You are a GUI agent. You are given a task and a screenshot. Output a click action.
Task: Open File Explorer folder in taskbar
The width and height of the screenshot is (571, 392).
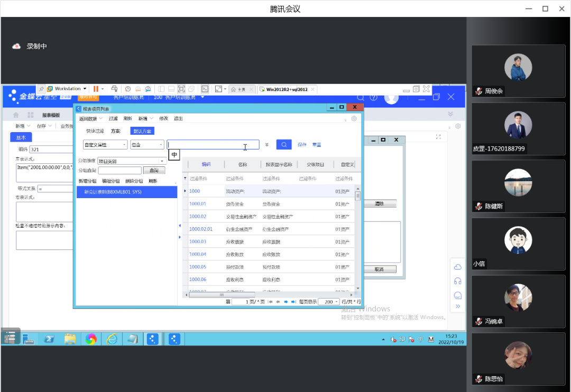(x=70, y=339)
